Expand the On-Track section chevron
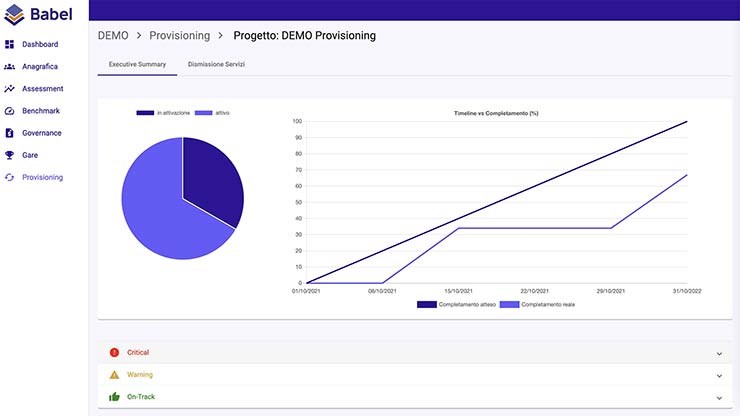This screenshot has width=740, height=416. click(x=719, y=397)
